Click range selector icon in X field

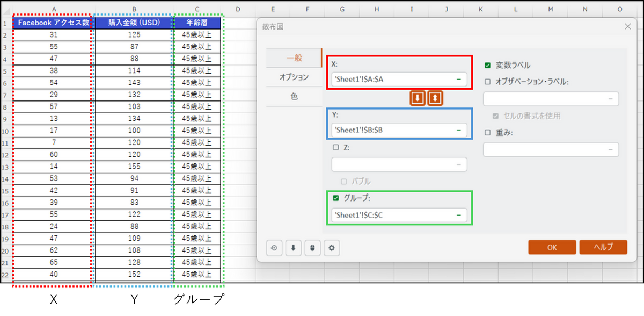(x=459, y=80)
